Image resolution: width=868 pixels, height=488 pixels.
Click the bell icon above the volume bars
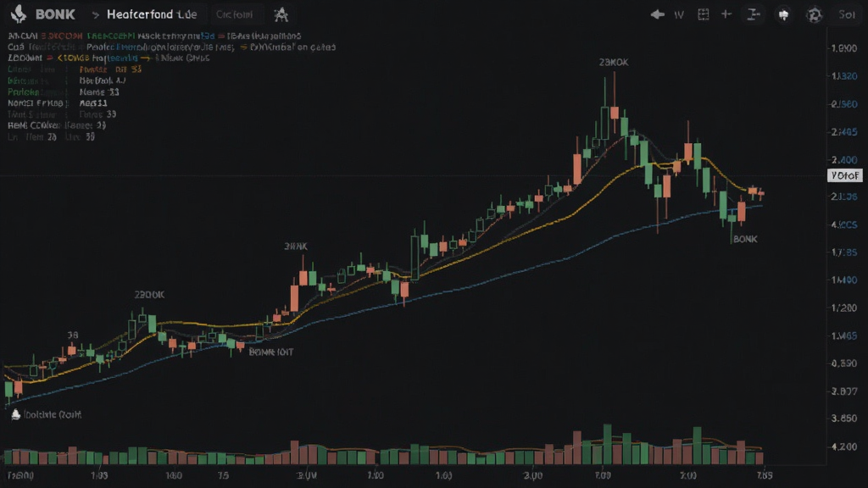15,413
